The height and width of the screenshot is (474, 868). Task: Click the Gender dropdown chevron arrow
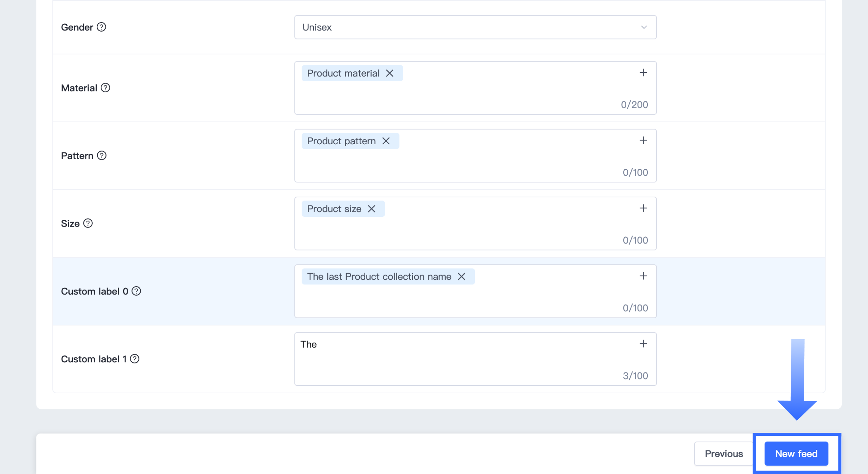click(x=644, y=27)
